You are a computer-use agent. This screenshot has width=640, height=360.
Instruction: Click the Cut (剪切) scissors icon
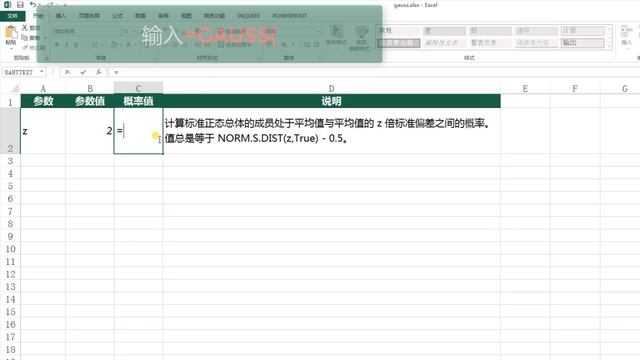(25, 28)
